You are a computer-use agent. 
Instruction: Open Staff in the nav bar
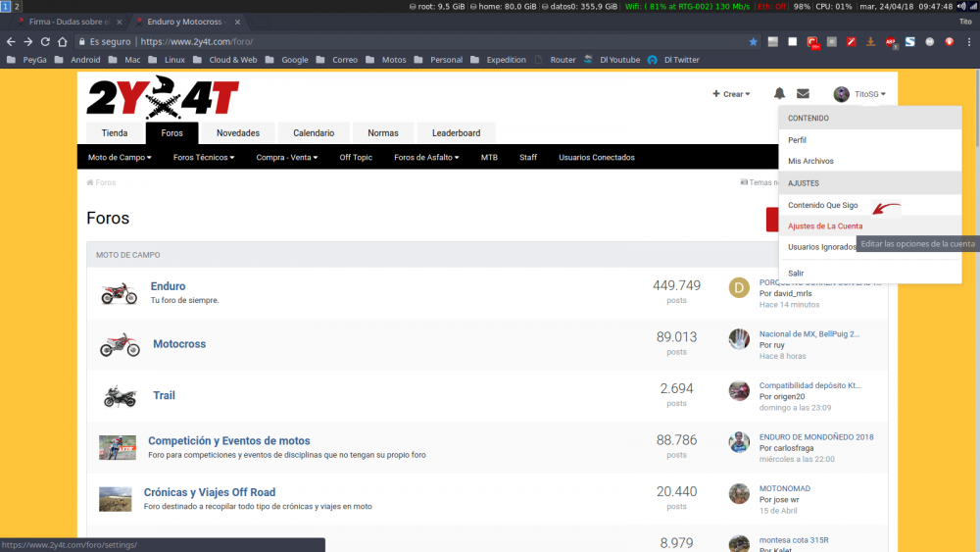(528, 158)
